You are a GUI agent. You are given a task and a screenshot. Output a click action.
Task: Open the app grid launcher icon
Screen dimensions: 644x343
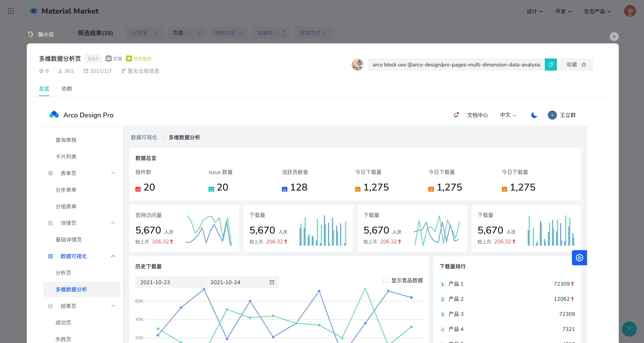[x=11, y=11]
